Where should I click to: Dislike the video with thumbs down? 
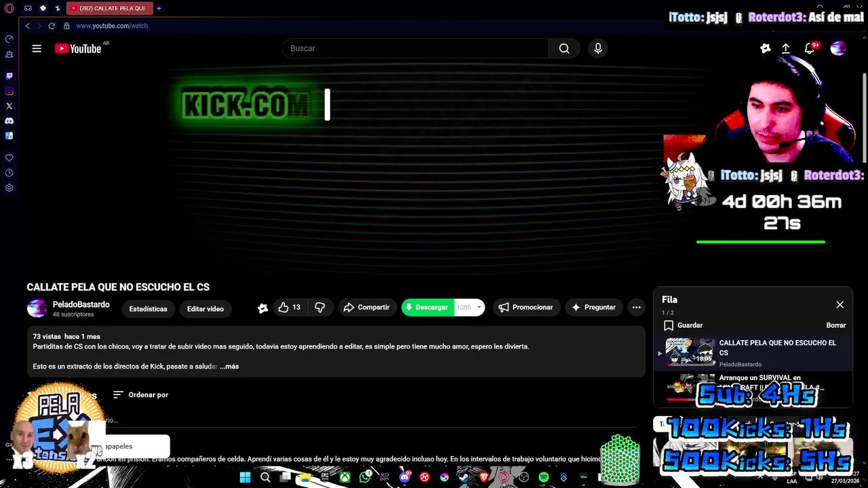pos(320,308)
